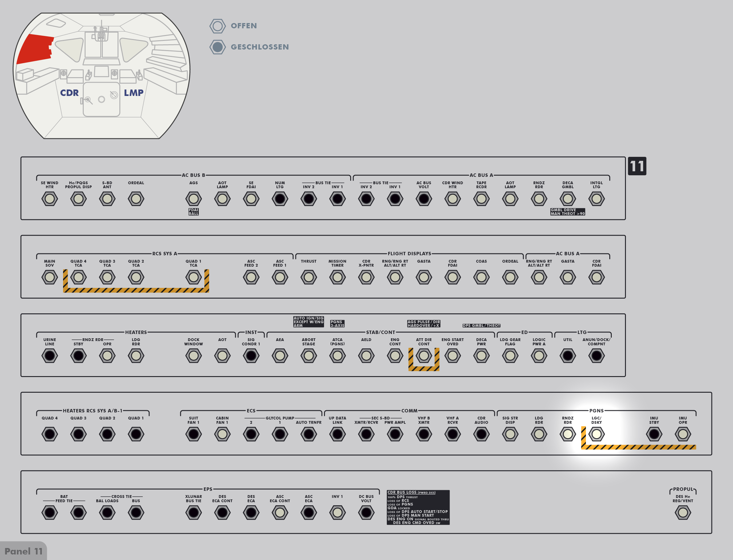Toggle the ASC ECA CONT breaker

coord(280,512)
